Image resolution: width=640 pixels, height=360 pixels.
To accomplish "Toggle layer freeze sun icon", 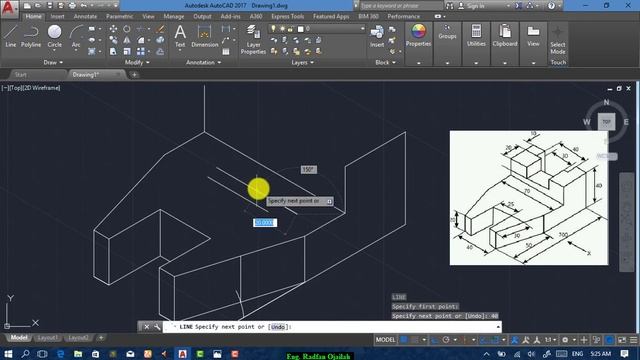I will (x=282, y=29).
